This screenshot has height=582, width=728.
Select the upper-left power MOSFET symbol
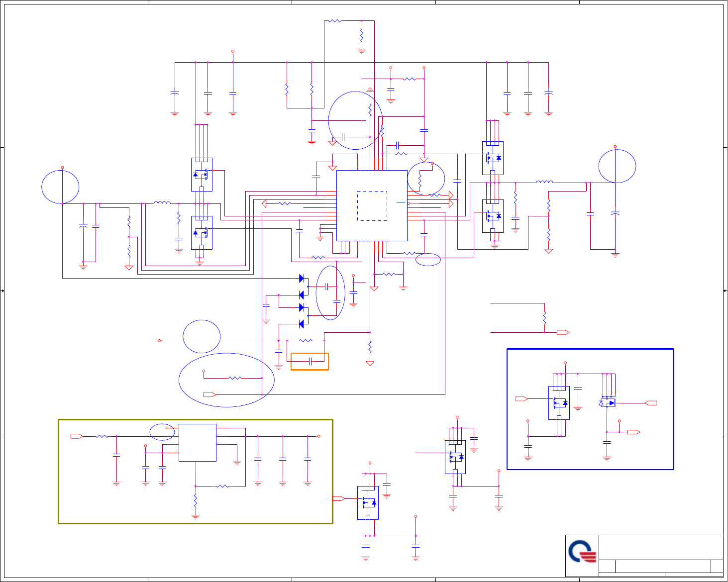pyautogui.click(x=202, y=175)
